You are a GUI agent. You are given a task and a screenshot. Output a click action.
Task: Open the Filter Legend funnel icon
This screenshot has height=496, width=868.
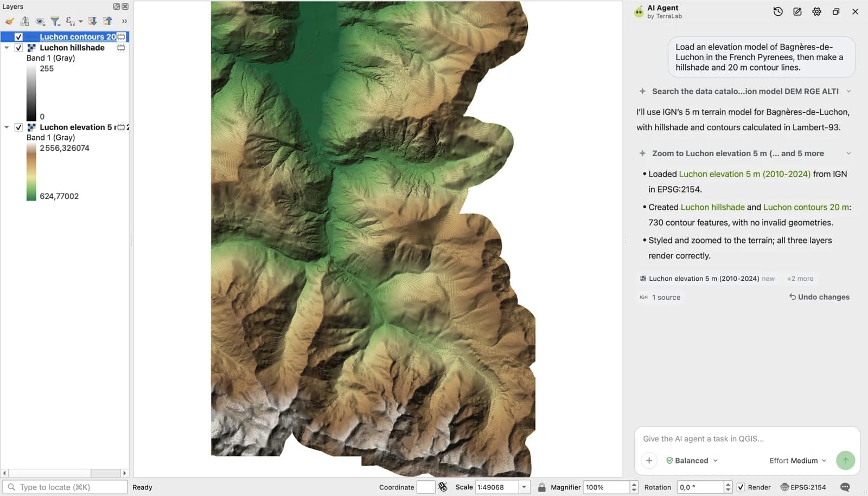coord(55,21)
